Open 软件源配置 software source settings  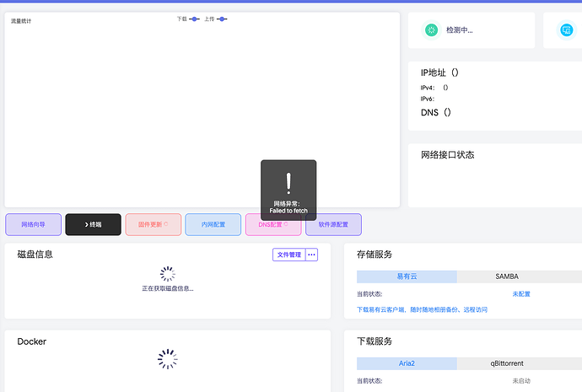333,224
